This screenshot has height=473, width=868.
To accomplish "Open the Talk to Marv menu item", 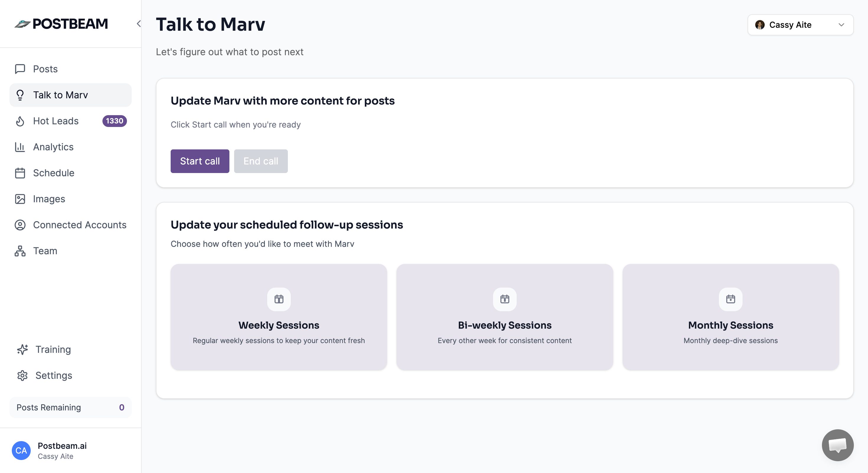I will coord(60,95).
